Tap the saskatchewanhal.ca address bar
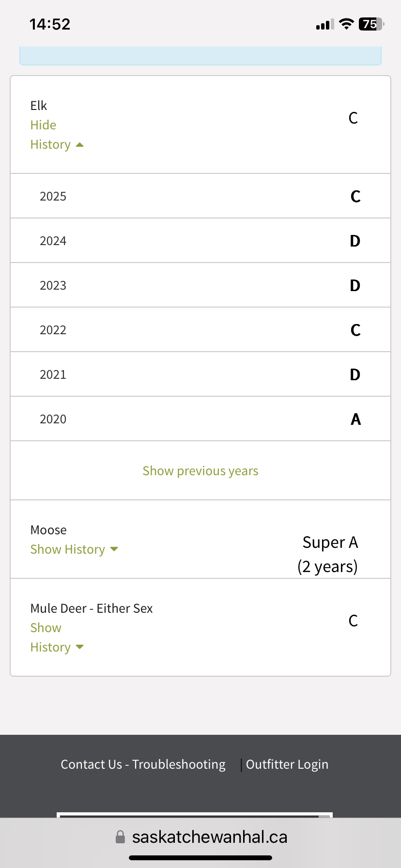 pos(209,837)
